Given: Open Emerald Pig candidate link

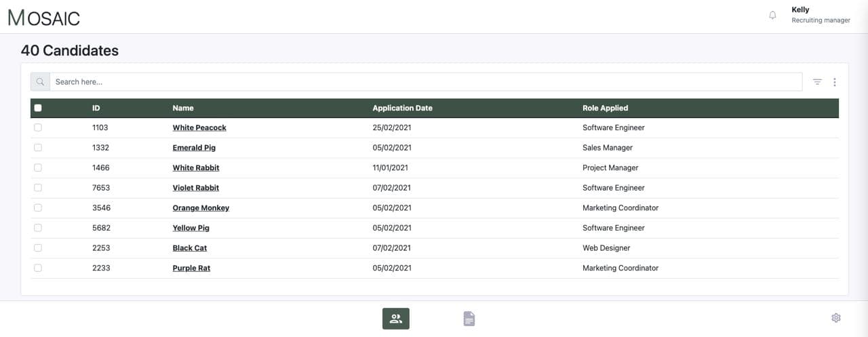Looking at the screenshot, I should pyautogui.click(x=194, y=148).
